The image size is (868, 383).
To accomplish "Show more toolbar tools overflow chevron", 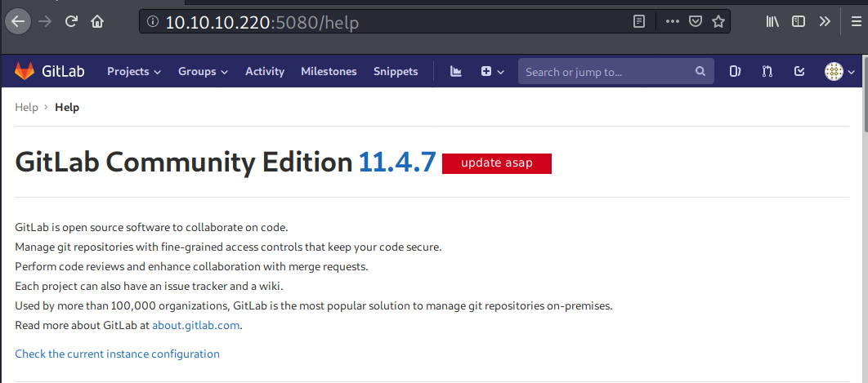I will click(825, 21).
